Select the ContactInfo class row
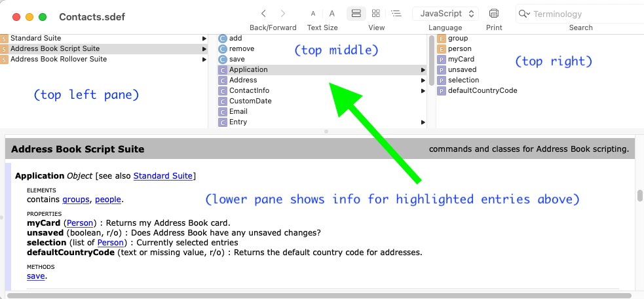The image size is (644, 299). (322, 91)
